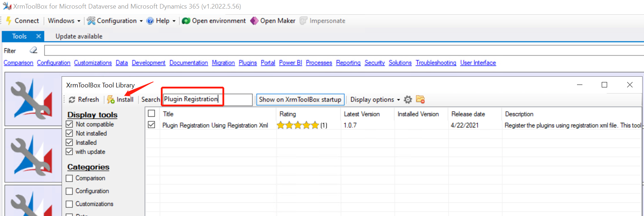This screenshot has height=216, width=644.
Task: Expand the Configuration dropdown arrow
Action: point(141,21)
